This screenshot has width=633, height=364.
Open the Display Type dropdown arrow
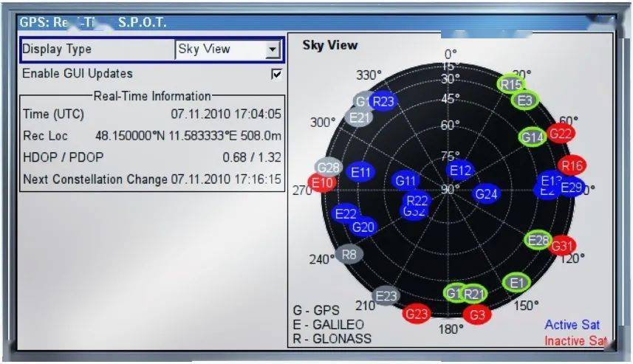[x=273, y=49]
